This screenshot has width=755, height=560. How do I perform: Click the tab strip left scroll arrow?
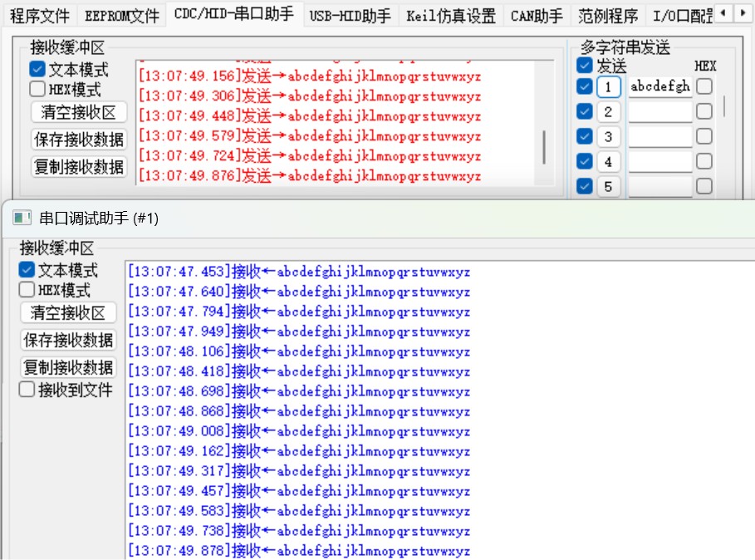coord(723,13)
